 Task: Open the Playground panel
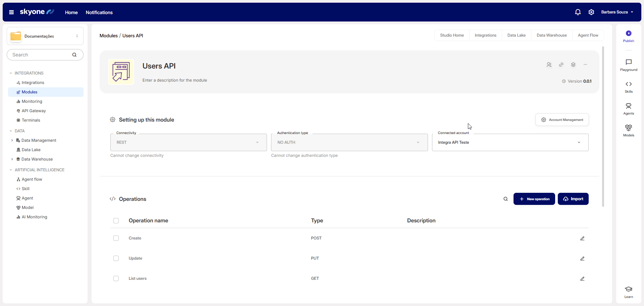[x=629, y=62]
